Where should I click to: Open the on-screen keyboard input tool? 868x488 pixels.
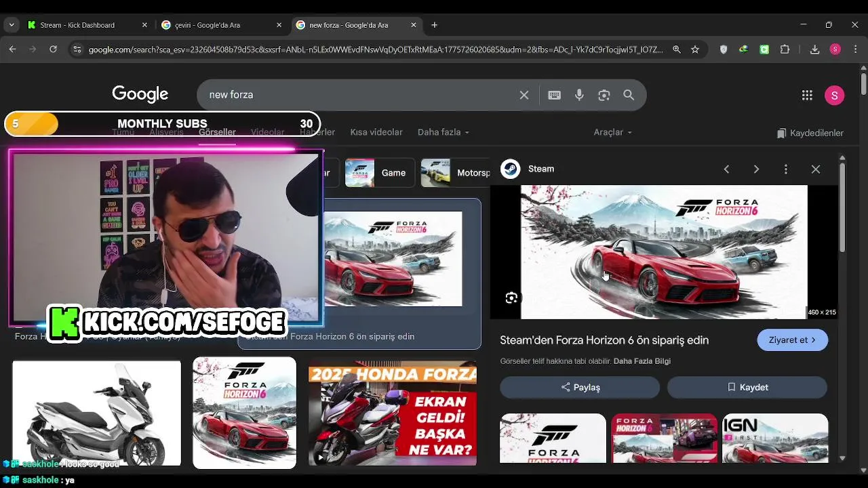[x=555, y=95]
